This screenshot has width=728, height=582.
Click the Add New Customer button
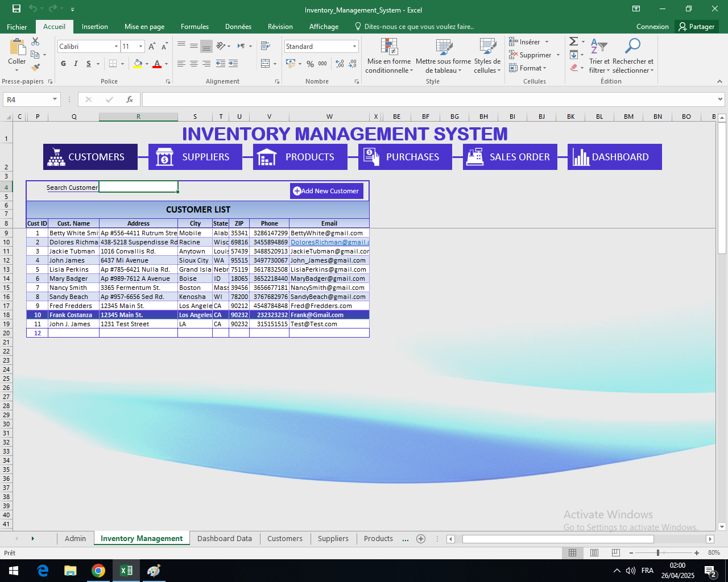point(326,190)
